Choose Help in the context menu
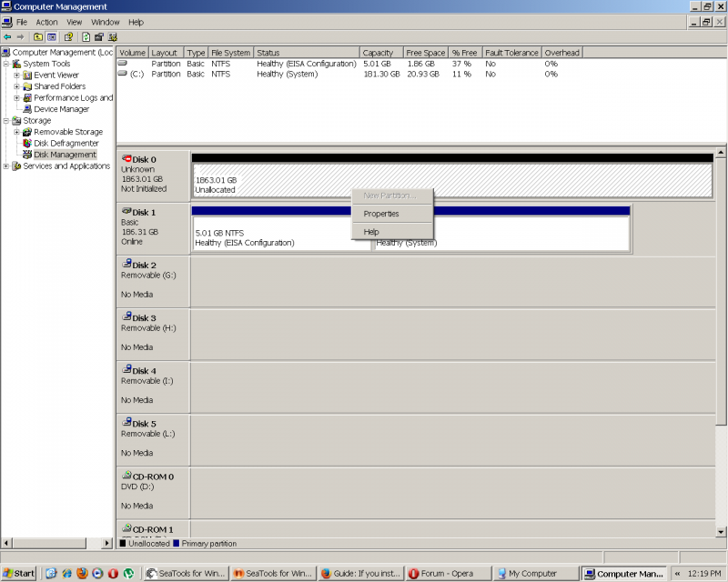Screen dimensions: 728x582 coord(392,232)
